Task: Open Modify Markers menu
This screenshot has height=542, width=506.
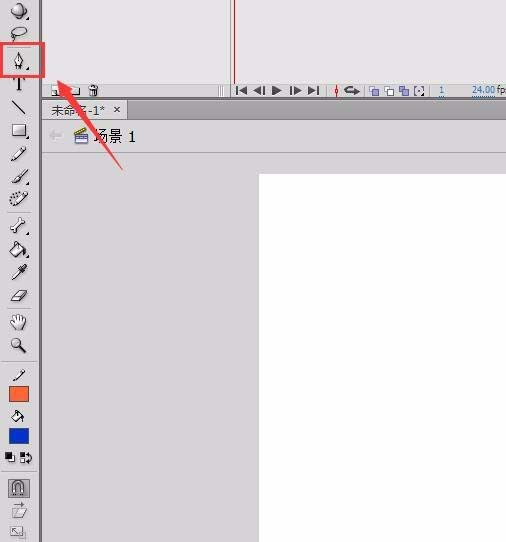Action: [419, 91]
